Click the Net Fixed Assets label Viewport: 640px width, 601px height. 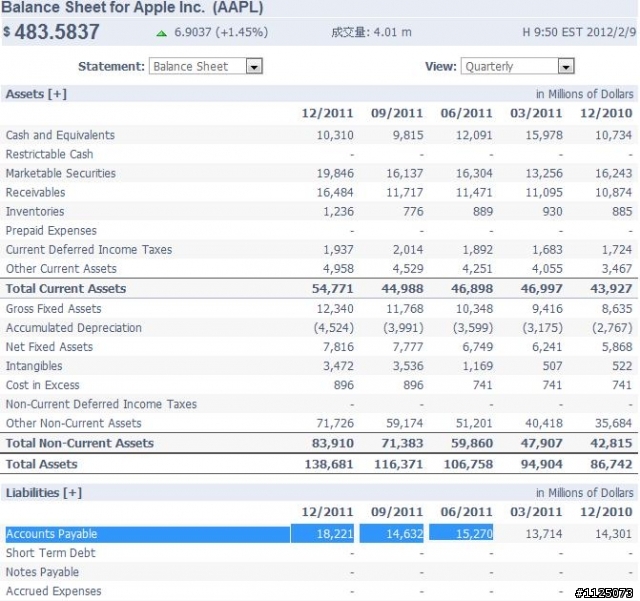(49, 347)
